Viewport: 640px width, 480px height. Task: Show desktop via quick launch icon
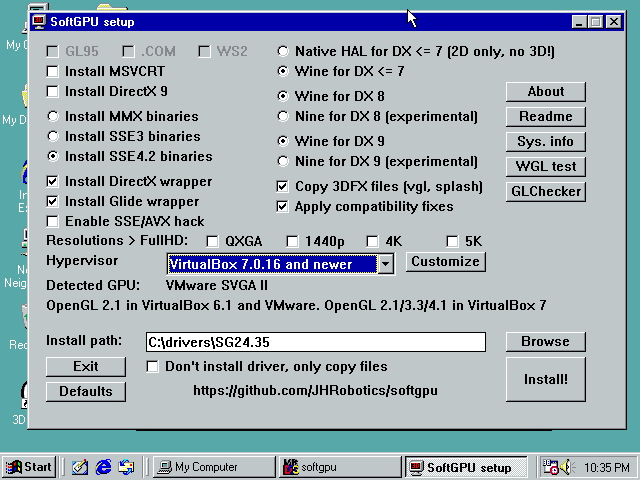tap(80, 467)
